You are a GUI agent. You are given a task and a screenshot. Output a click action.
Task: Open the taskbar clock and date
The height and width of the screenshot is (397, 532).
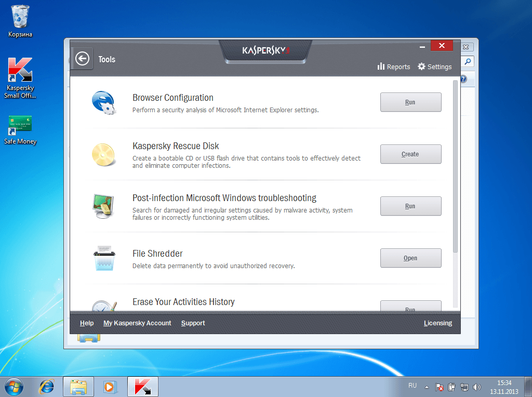pos(504,387)
